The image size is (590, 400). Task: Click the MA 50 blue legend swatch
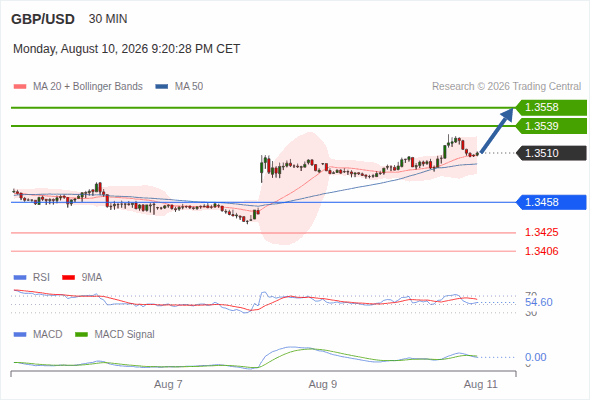[162, 87]
